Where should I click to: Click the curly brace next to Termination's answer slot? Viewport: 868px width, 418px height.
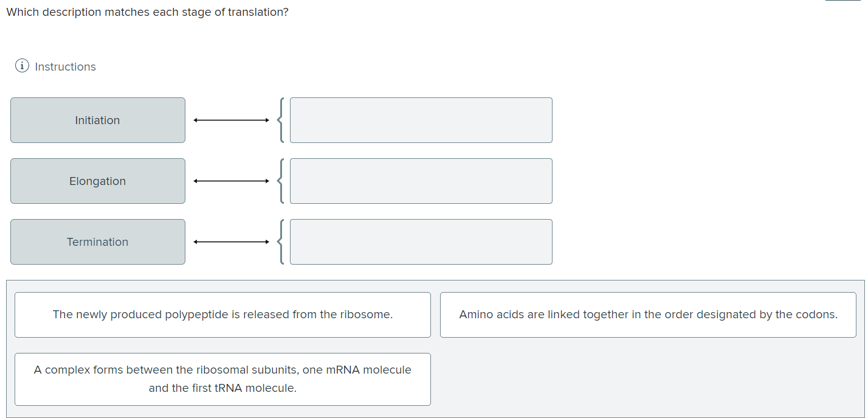[281, 242]
